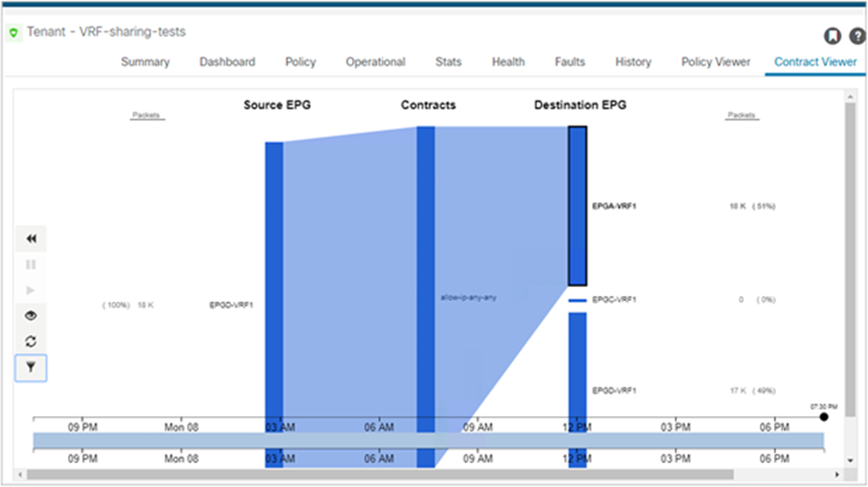Click the Destination EPG heading
The width and height of the screenshot is (868, 487).
[x=580, y=105]
